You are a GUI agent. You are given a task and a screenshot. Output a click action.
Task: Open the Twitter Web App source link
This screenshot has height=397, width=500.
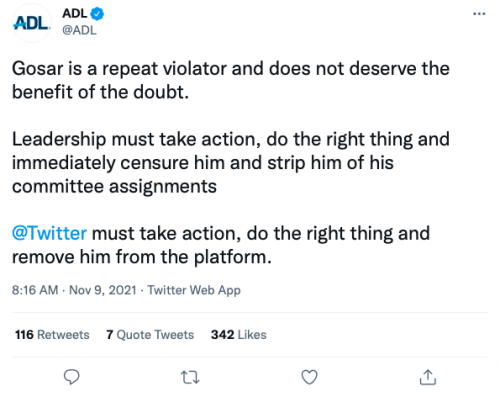[194, 290]
